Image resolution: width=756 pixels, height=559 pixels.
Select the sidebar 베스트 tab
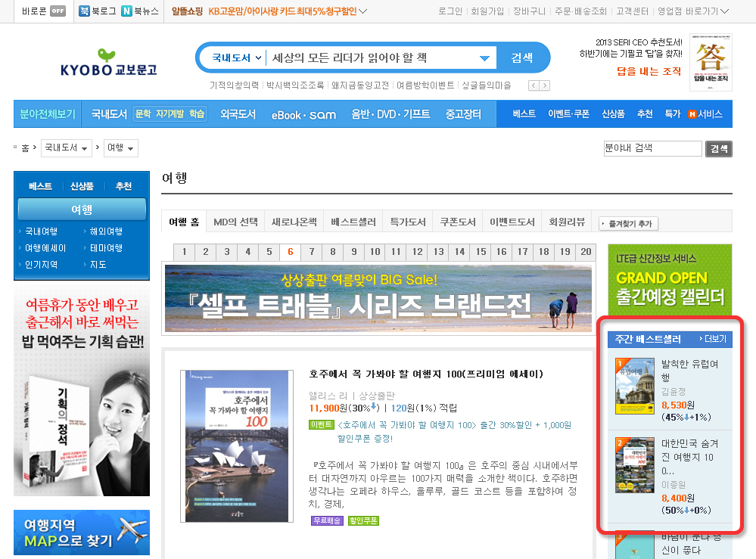40,186
